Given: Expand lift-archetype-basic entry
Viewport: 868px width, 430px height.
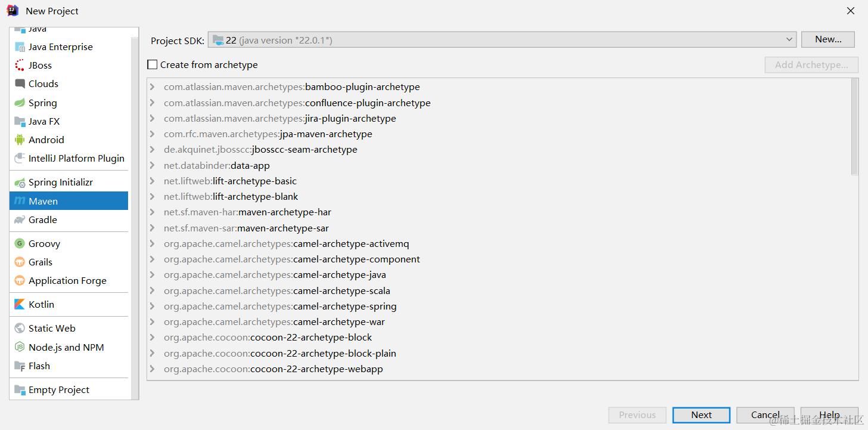Looking at the screenshot, I should (x=153, y=181).
